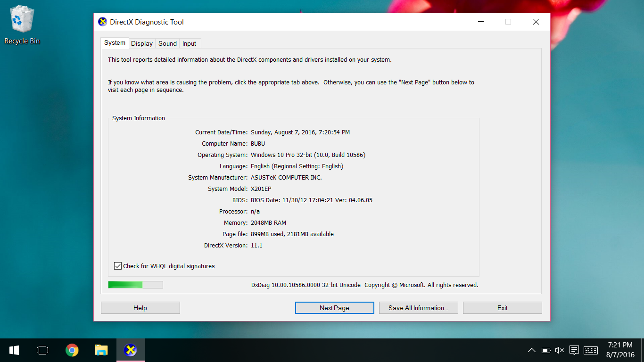Select DirectX Diagnostic Tool taskbar icon
The height and width of the screenshot is (362, 644).
131,350
